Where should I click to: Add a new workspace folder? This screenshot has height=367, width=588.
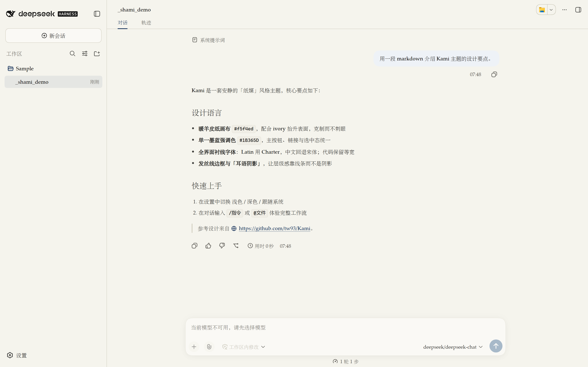(97, 54)
